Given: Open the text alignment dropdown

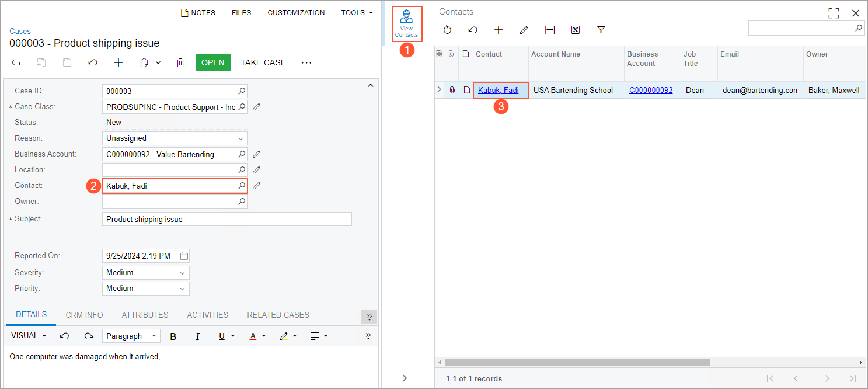Looking at the screenshot, I should point(326,336).
